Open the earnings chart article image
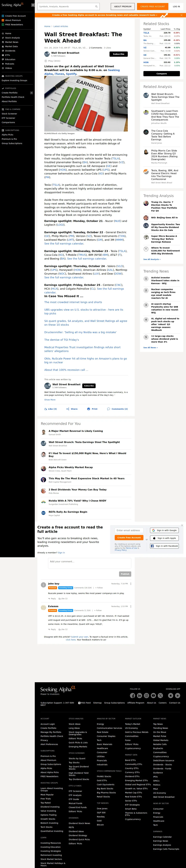The width and height of the screenshot is (186, 868). point(86,103)
